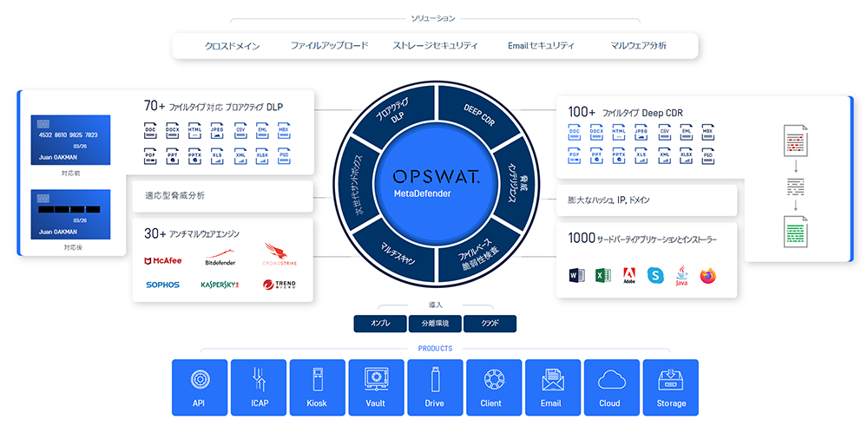Viewport: 868px width, 439px height.
Task: Select the DEEP CDR wheel segment
Action: point(477,114)
